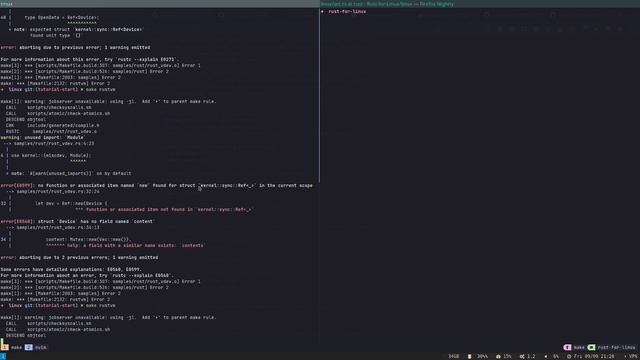
Task: Click the error[E0599] message line
Action: [x=156, y=185]
